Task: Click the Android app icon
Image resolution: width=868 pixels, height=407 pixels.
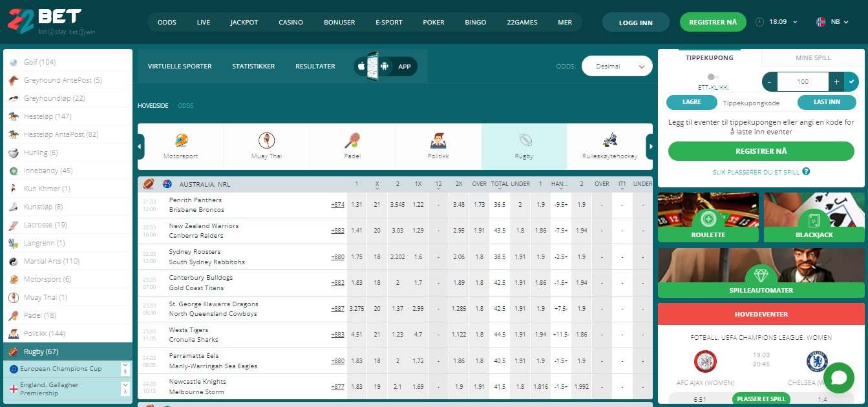Action: pos(385,66)
